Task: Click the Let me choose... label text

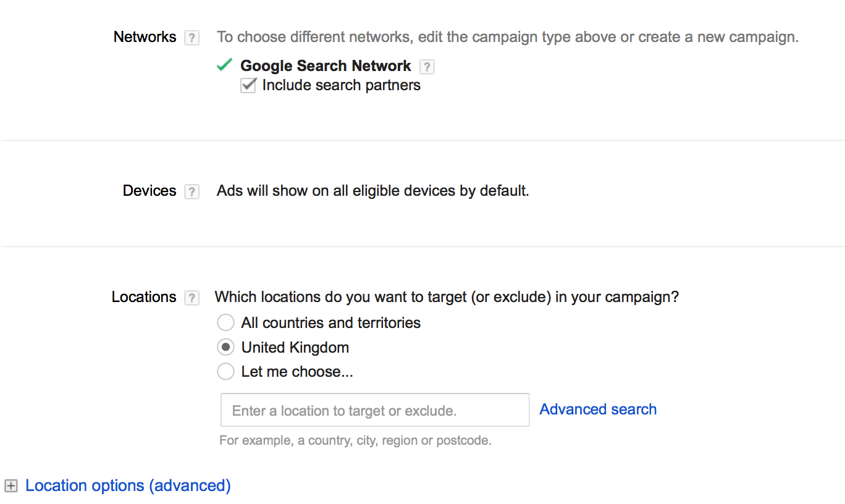Action: point(297,372)
